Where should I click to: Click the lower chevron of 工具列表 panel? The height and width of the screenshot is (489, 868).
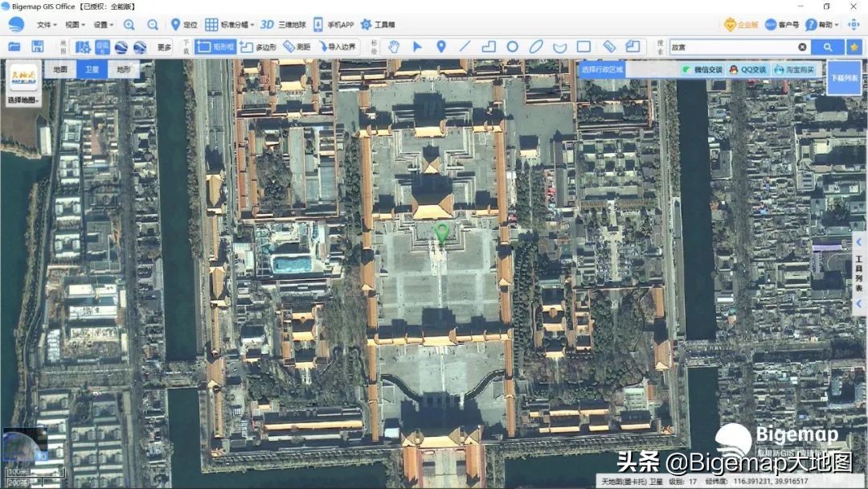[x=858, y=303]
